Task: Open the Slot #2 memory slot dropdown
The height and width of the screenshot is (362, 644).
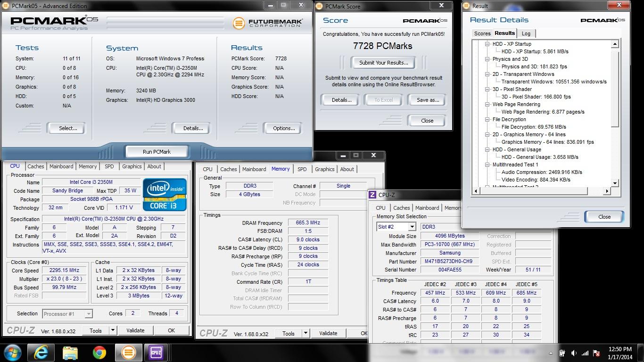Action: coord(412,227)
